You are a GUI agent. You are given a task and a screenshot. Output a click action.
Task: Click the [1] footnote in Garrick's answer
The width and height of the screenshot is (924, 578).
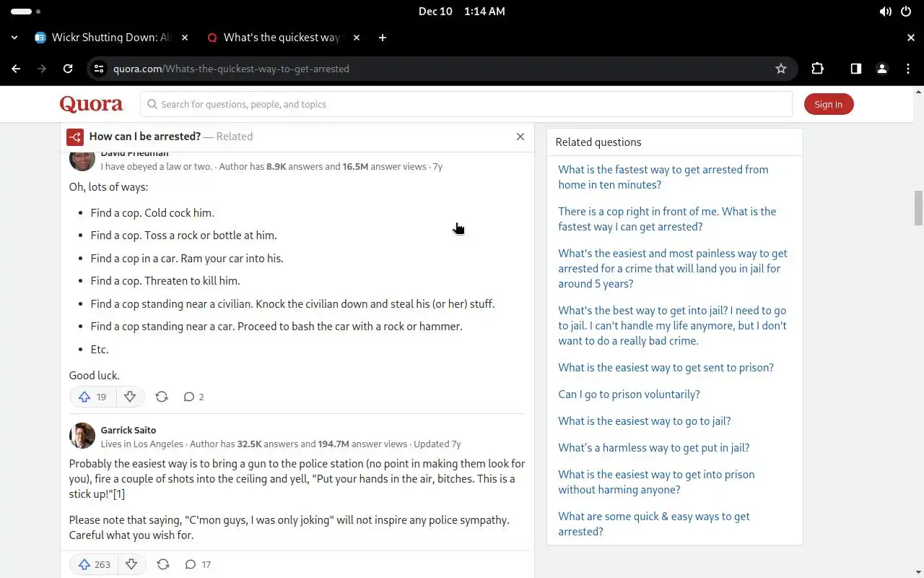tap(118, 494)
